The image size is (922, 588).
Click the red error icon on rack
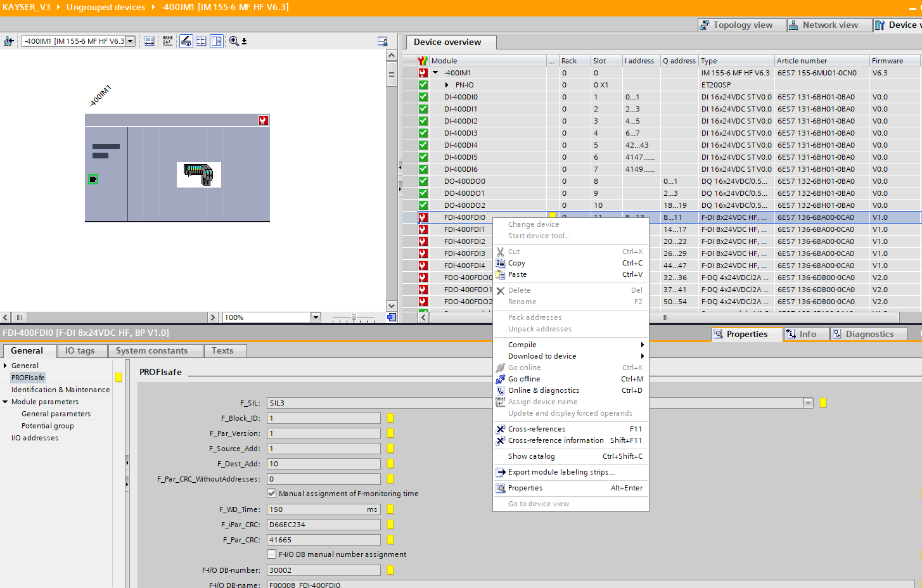(x=263, y=120)
